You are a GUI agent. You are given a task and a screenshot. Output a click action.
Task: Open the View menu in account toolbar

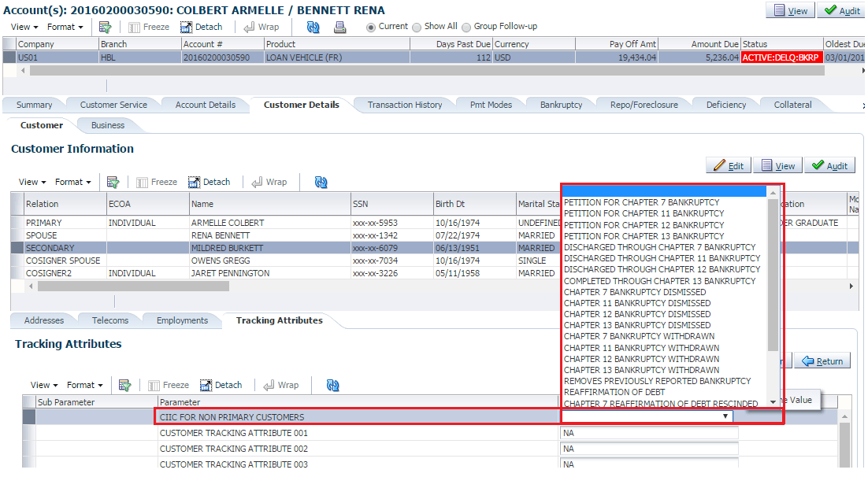click(24, 27)
